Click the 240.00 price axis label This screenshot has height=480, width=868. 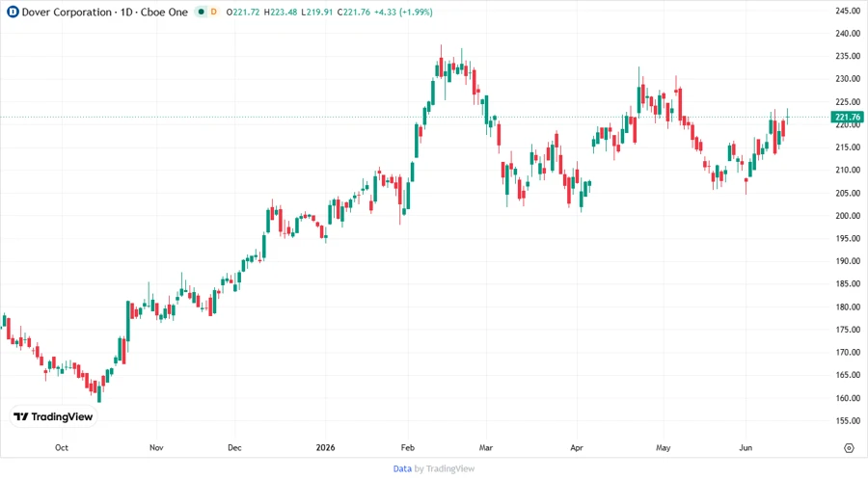click(x=848, y=33)
